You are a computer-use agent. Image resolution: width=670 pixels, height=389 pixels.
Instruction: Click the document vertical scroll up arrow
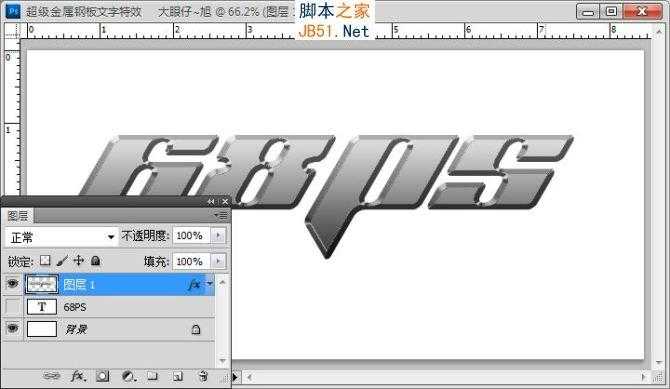coord(659,31)
